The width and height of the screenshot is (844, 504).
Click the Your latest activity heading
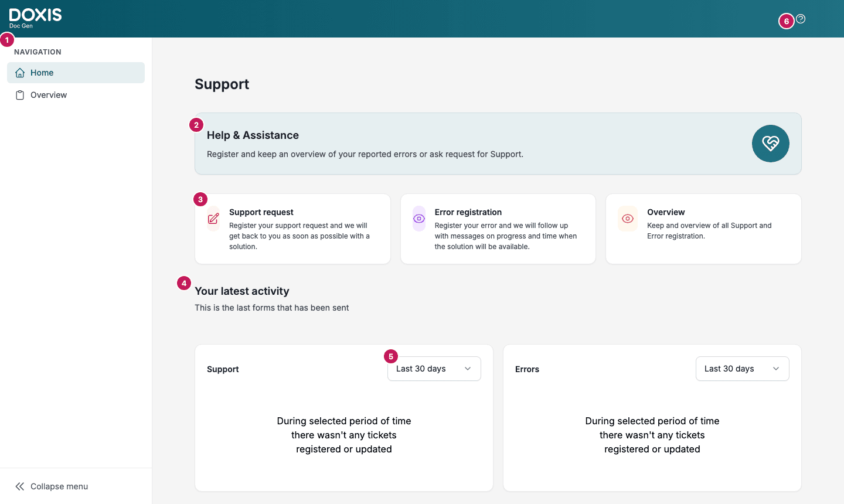[x=242, y=291]
